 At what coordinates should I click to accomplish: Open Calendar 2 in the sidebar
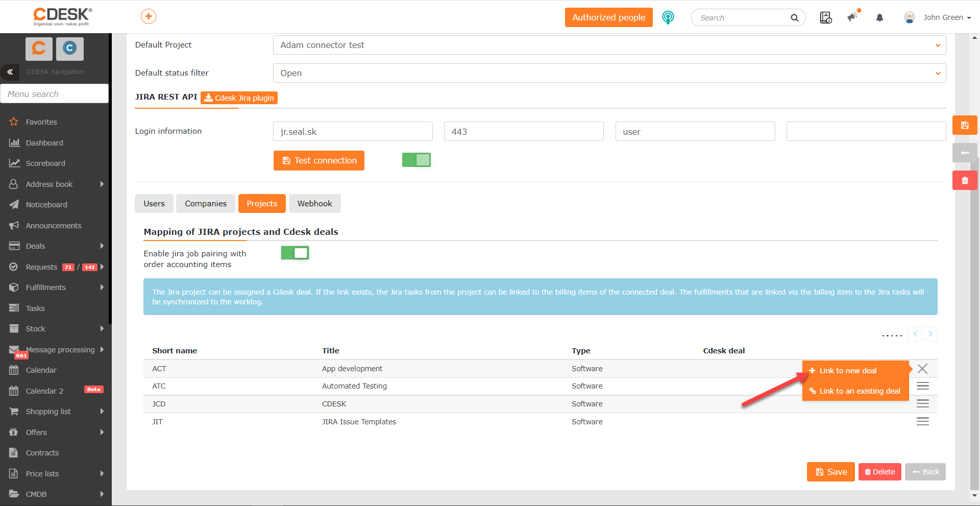[x=44, y=391]
